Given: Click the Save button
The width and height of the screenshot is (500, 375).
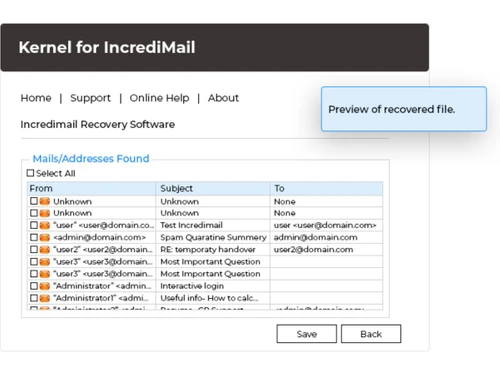Looking at the screenshot, I should (307, 334).
